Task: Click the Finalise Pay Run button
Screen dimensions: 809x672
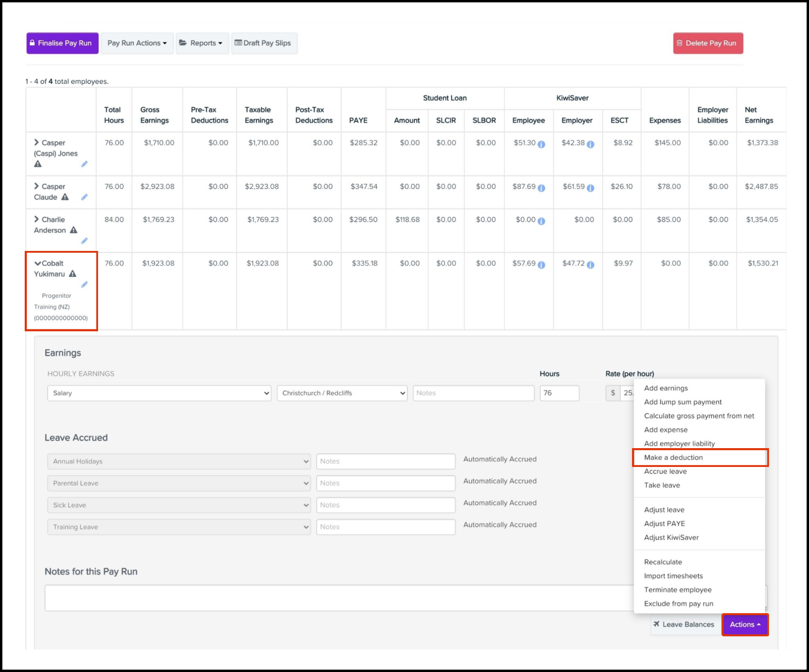Action: click(62, 43)
